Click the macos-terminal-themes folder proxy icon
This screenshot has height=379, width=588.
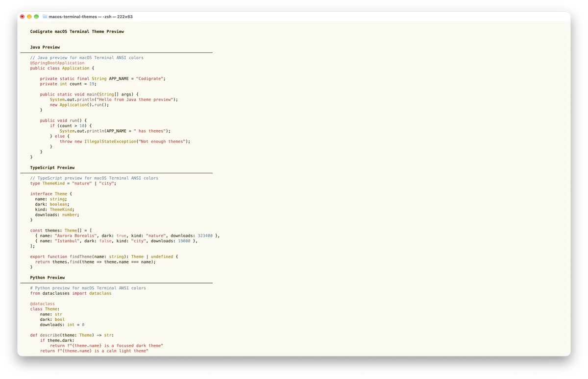click(x=45, y=17)
